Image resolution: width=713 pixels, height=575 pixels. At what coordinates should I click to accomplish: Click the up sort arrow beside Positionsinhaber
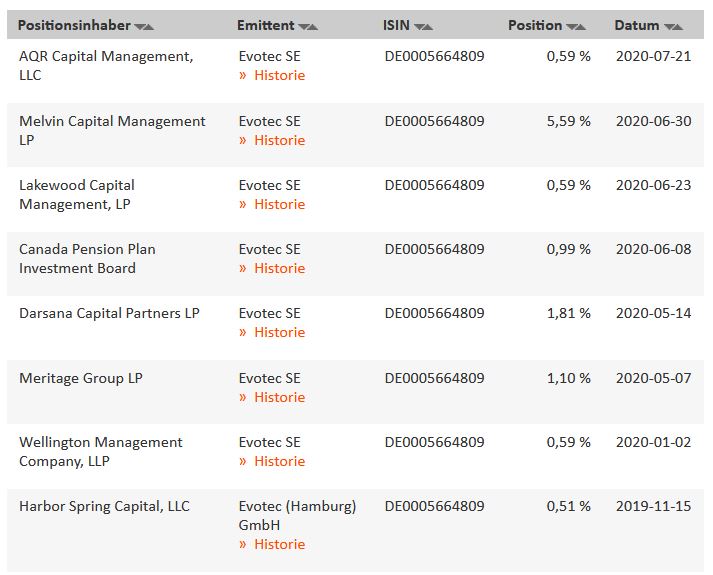pos(149,27)
